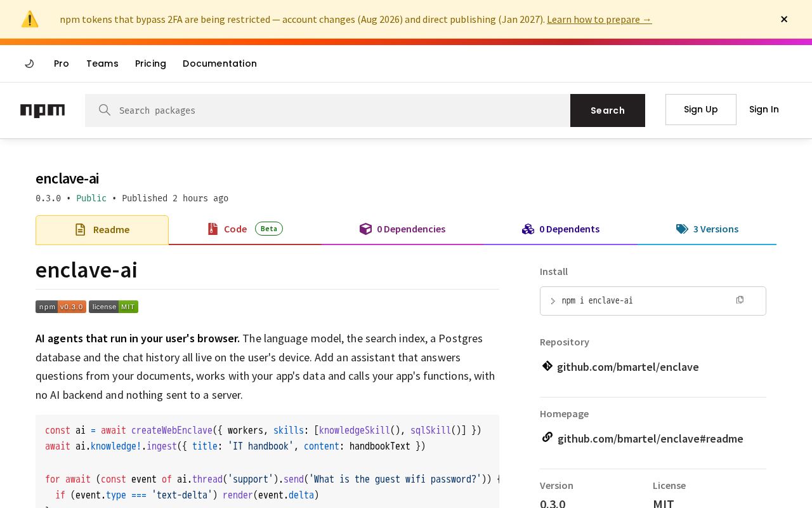
Task: Click Sign In link
Action: click(x=764, y=109)
